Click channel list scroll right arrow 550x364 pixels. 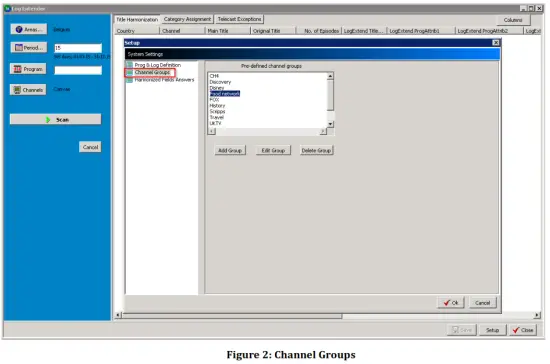point(323,131)
